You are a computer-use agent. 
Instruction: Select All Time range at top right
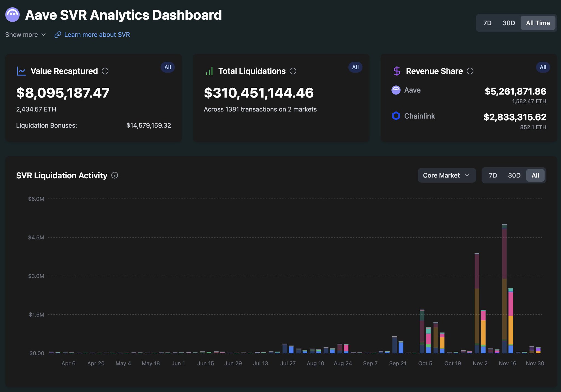[538, 23]
